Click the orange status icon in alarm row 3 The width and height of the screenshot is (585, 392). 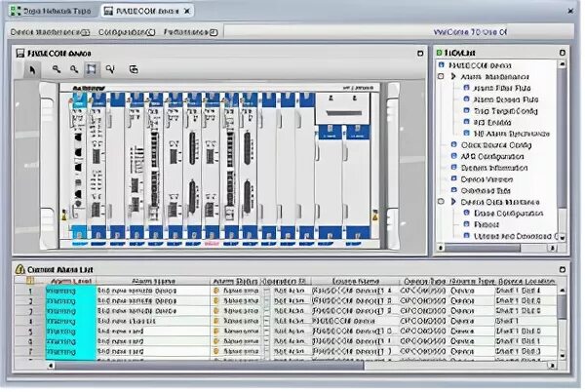click(x=215, y=311)
